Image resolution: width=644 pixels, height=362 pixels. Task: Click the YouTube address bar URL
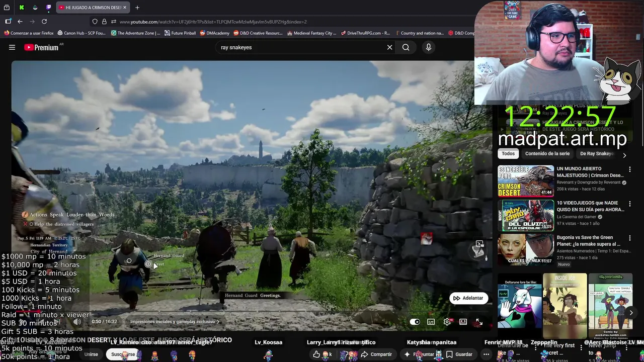[213, 22]
